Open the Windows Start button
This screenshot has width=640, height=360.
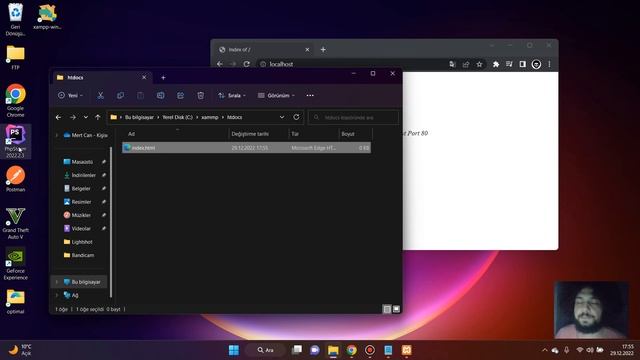pyautogui.click(x=234, y=350)
